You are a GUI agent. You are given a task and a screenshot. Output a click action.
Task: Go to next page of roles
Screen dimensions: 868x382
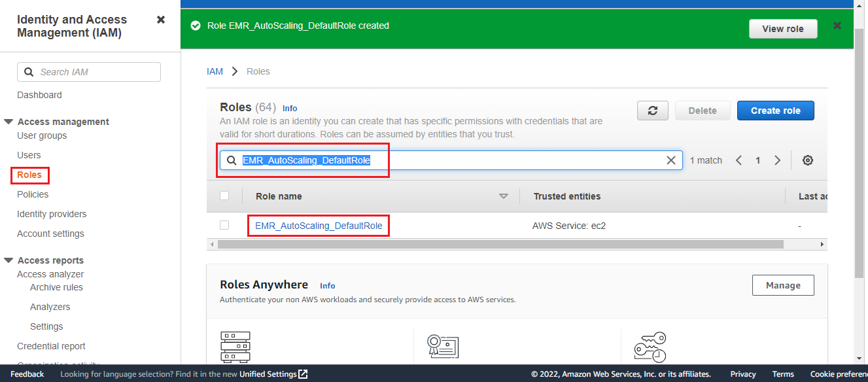tap(777, 160)
